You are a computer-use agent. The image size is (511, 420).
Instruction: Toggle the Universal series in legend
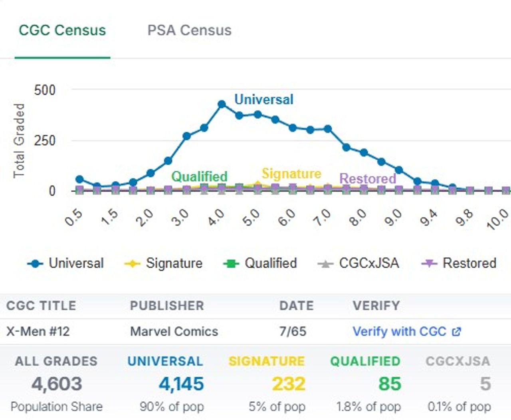76,263
